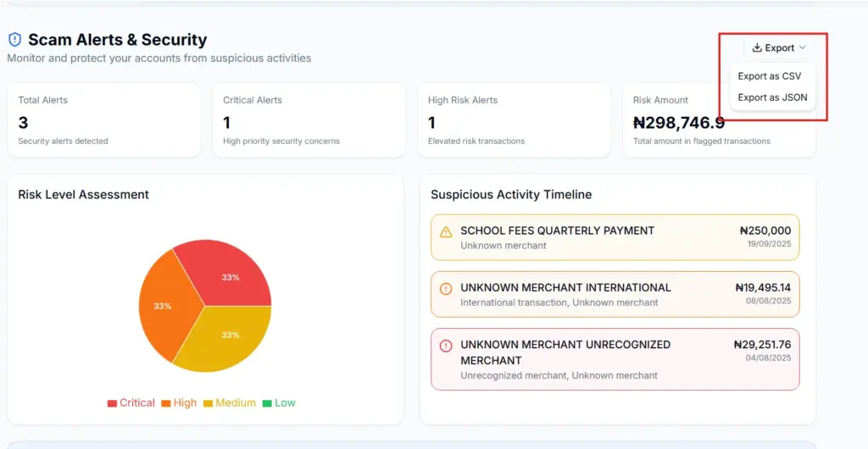Click the Risk Level Assessment title
Screen dimensions: 868x449
point(84,195)
